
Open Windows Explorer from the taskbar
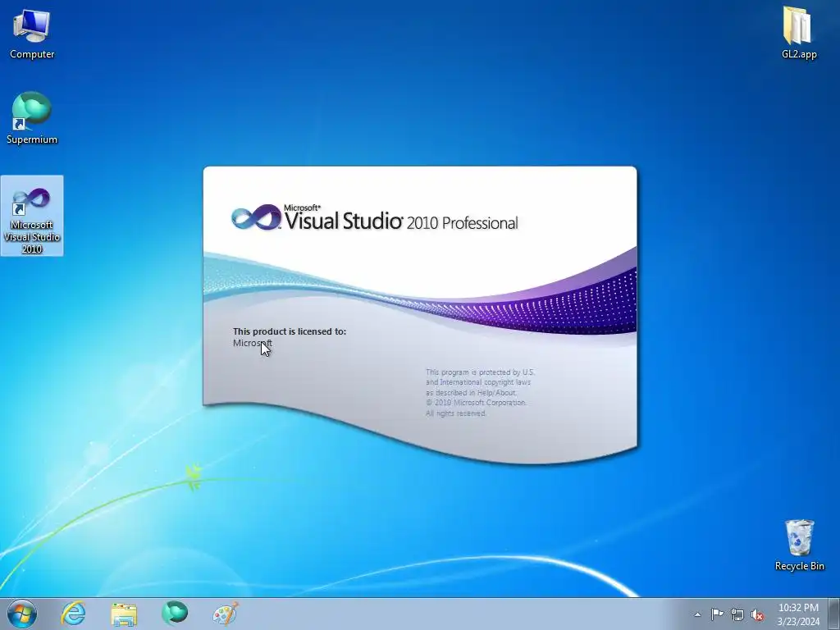[124, 614]
